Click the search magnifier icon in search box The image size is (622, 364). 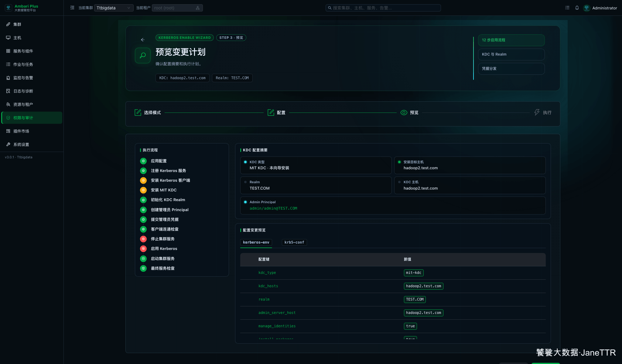pyautogui.click(x=330, y=8)
